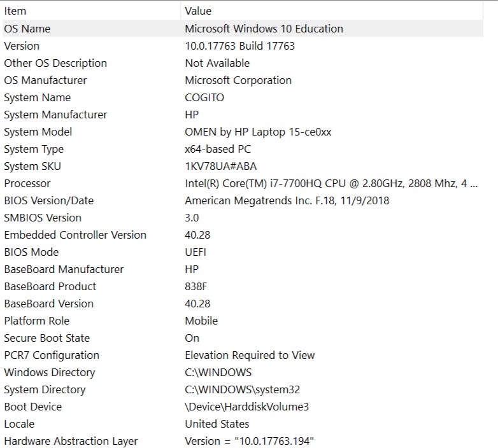Click the American Megatrends Inc. F.18 value
The width and height of the screenshot is (498, 448).
[x=287, y=200]
